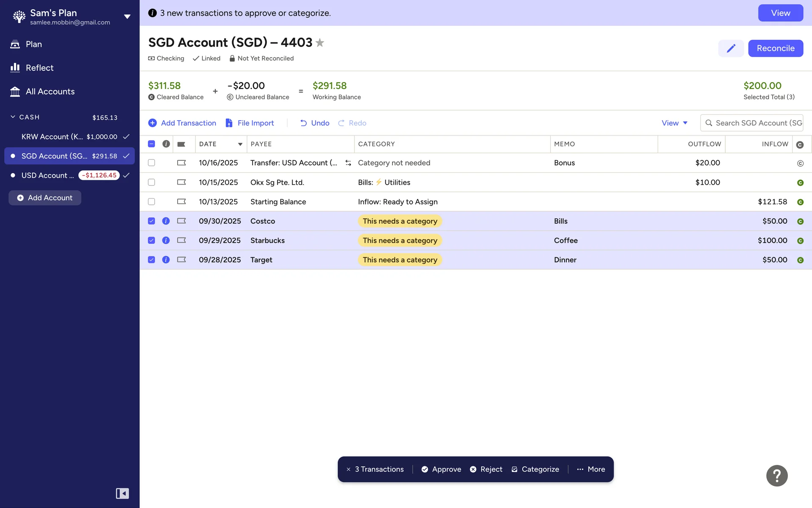Click Approve in the bottom action bar
This screenshot has width=812, height=508.
[441, 469]
